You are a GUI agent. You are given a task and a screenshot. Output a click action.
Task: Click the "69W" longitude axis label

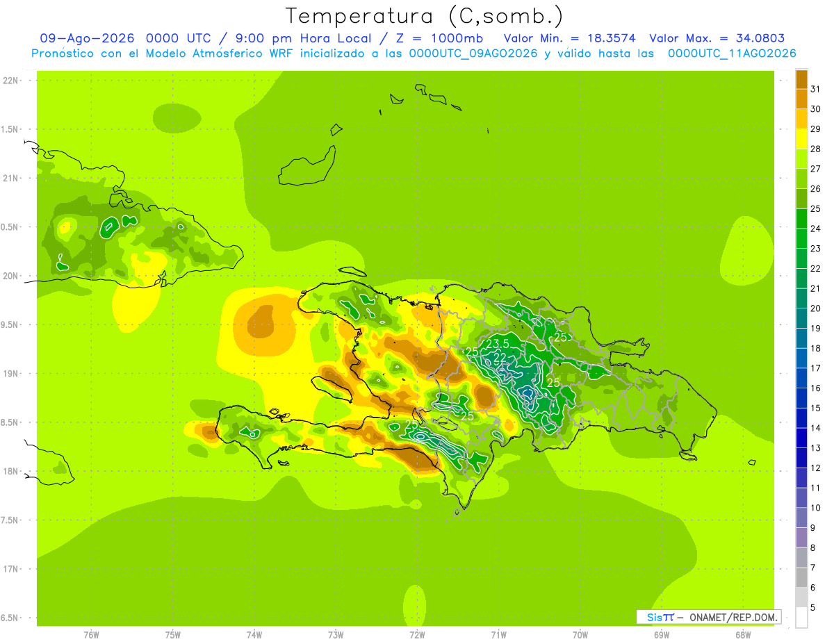(x=662, y=635)
